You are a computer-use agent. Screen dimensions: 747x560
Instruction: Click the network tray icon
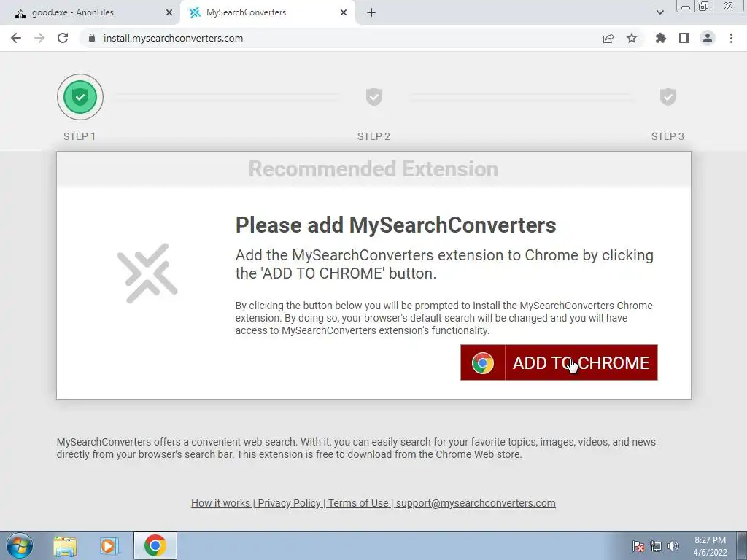[656, 546]
